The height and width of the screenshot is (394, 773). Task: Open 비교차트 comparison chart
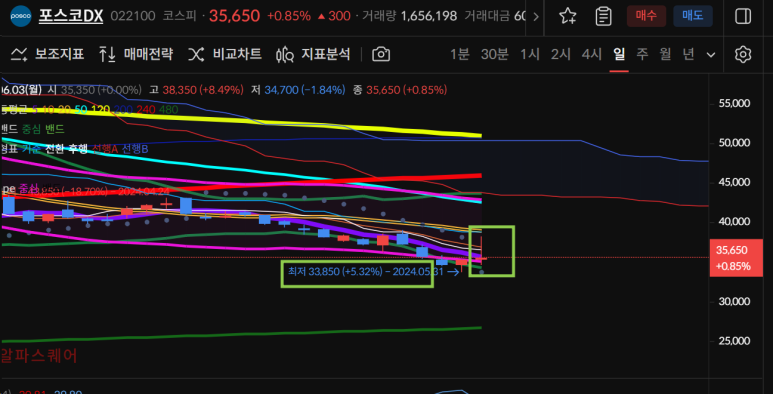pos(225,54)
